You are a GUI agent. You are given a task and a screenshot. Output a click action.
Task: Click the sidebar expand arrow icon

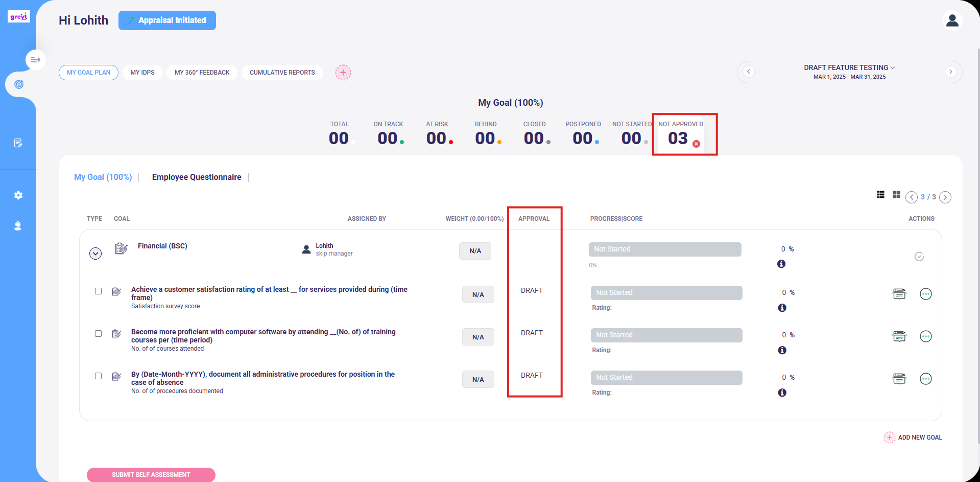click(36, 60)
